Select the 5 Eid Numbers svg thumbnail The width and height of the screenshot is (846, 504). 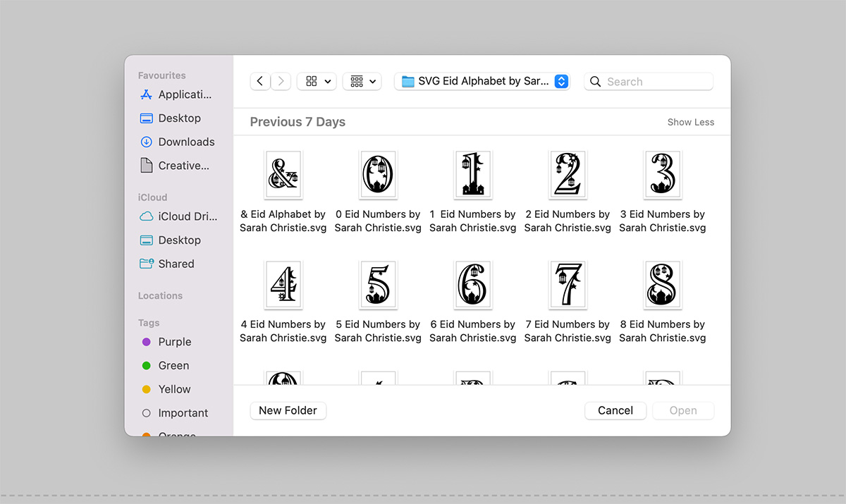pos(378,284)
